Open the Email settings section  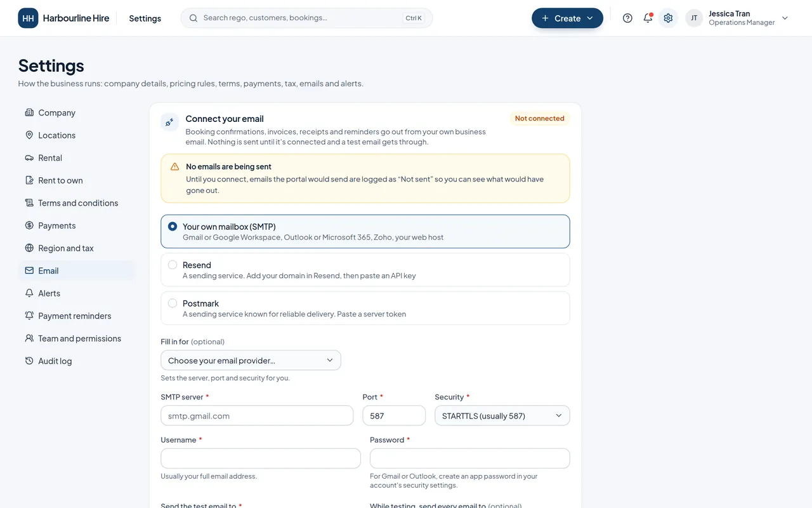click(x=77, y=271)
